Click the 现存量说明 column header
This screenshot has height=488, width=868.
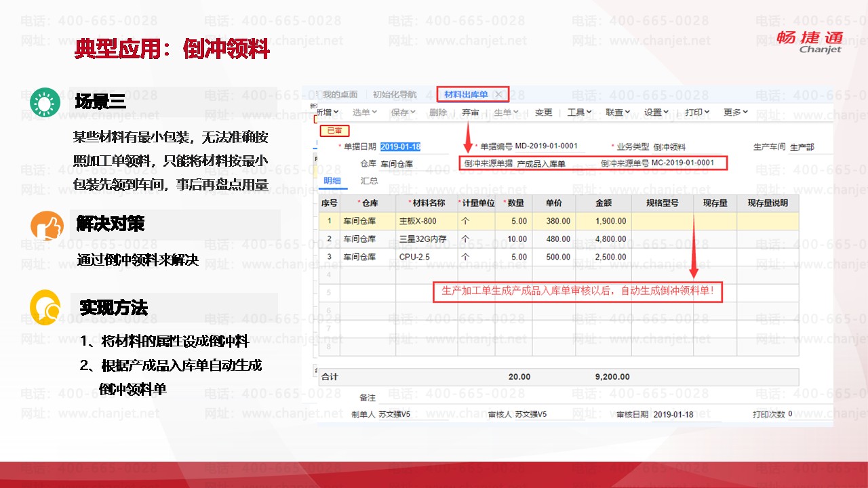768,203
